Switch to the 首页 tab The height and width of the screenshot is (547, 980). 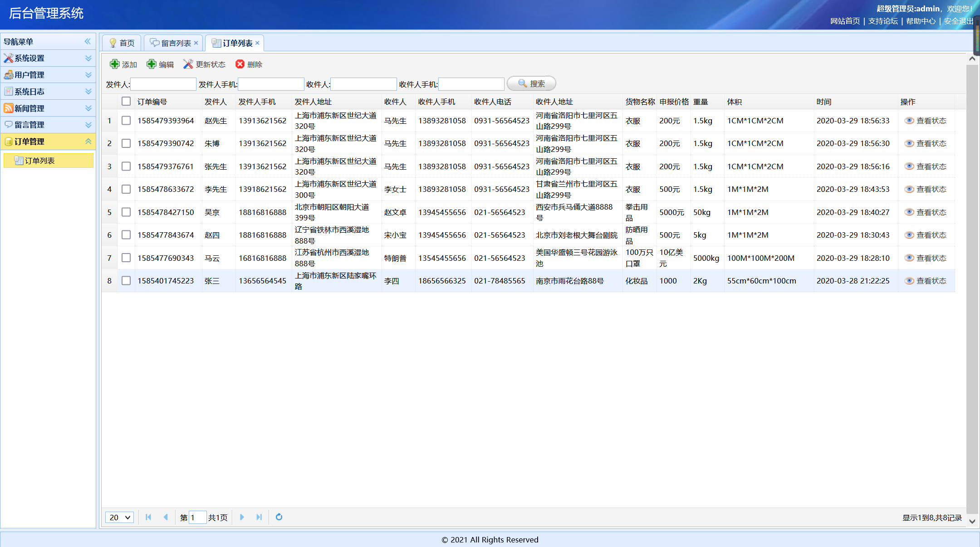[122, 43]
